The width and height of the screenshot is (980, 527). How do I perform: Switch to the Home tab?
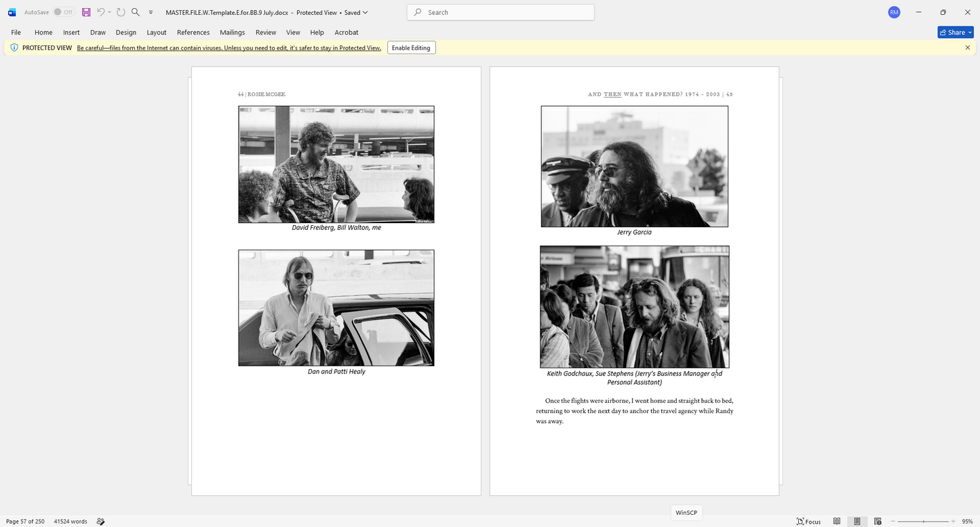click(x=43, y=32)
